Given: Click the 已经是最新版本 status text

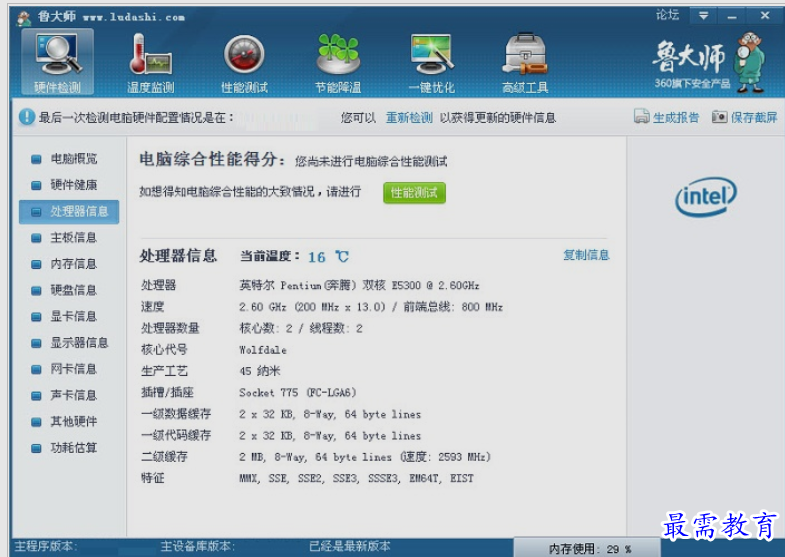Looking at the screenshot, I should 349,546.
